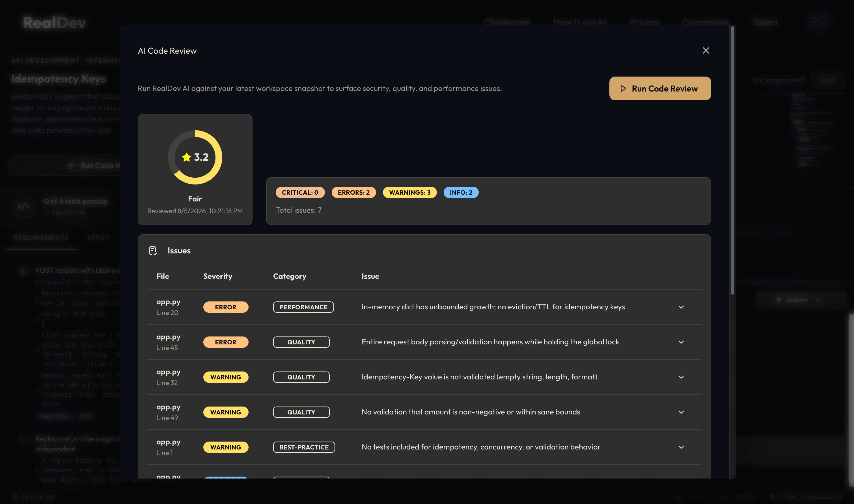This screenshot has width=854, height=504.
Task: Switch to REQUIREMENTS tab in background page
Action: point(41,238)
